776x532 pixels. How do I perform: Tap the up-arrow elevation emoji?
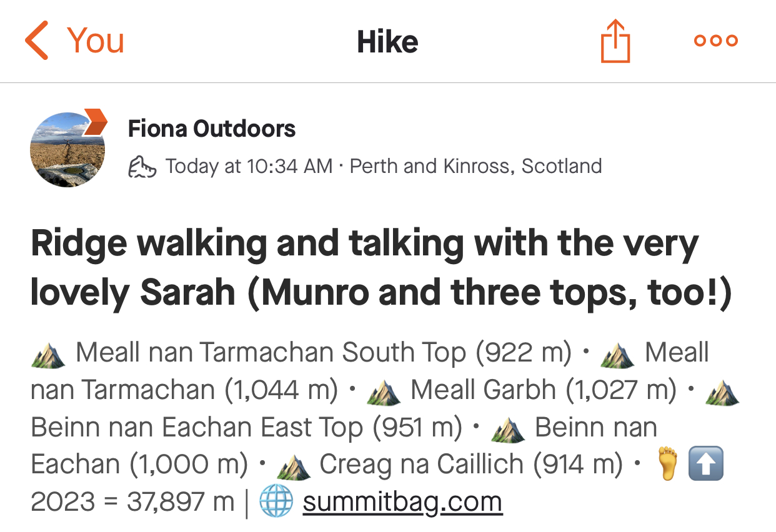click(x=705, y=465)
